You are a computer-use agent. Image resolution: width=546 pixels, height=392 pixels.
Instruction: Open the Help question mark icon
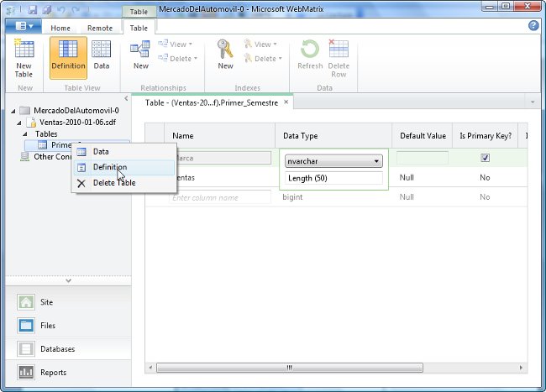(533, 25)
